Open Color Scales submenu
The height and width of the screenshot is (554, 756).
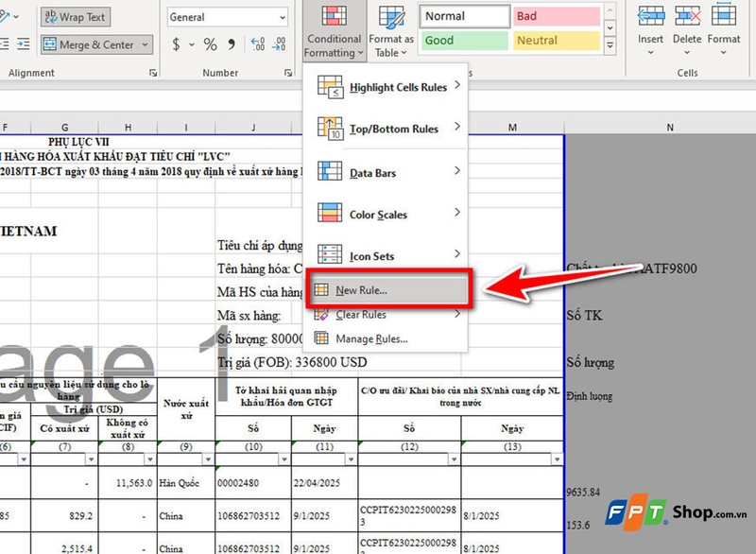(x=387, y=214)
